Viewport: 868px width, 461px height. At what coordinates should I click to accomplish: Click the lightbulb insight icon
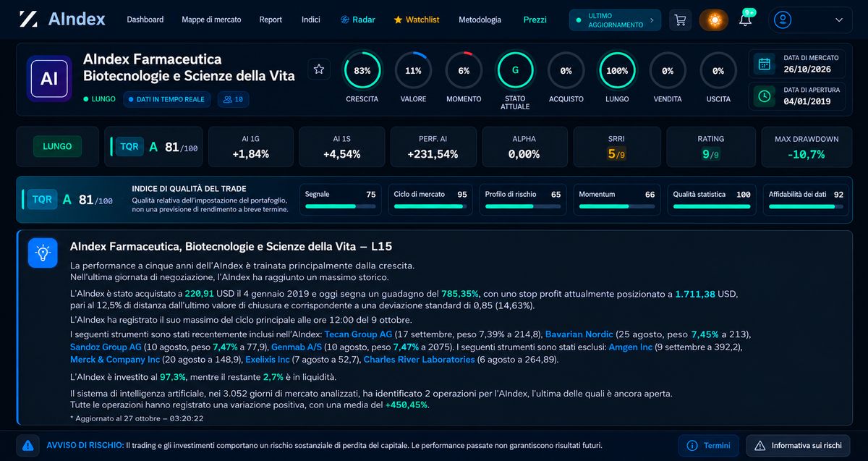[x=43, y=253]
